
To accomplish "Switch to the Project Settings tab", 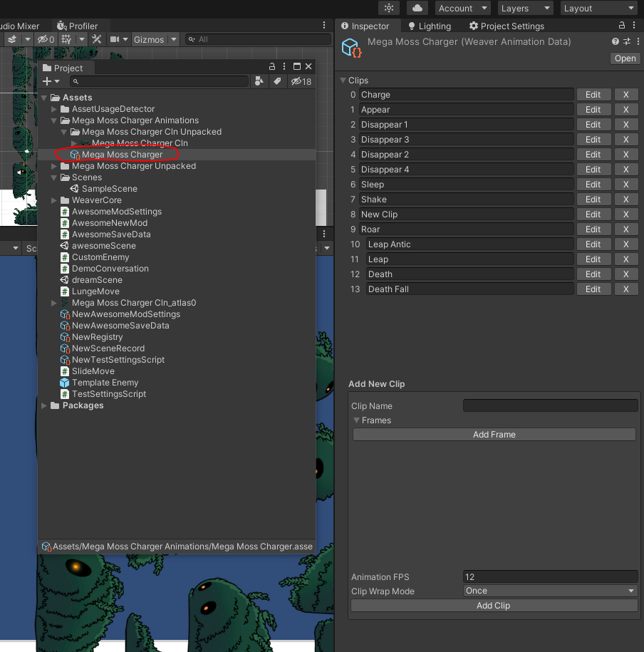I will point(507,26).
